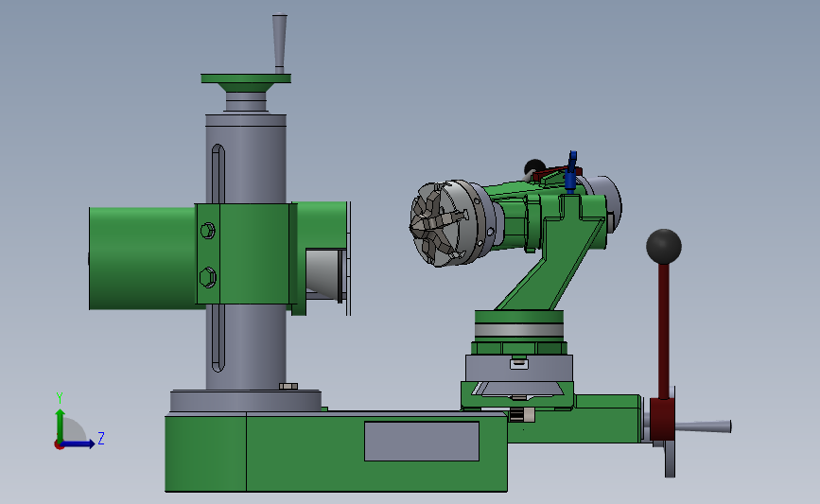Select the lower hex bolt on clamp
Screen dimensions: 820x504
coord(208,277)
